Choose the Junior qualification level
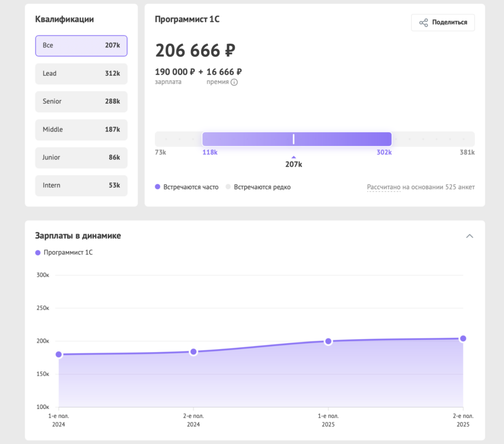 (x=81, y=158)
